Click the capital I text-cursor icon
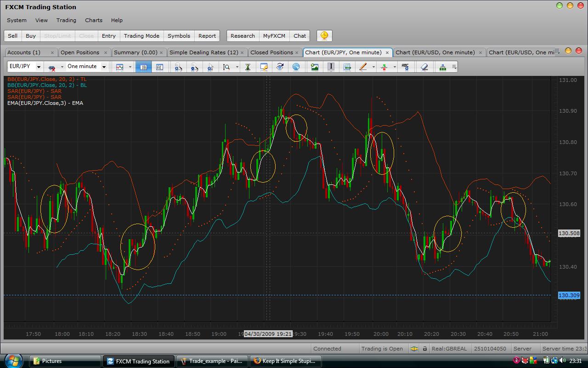This screenshot has height=368, width=588. pos(331,67)
